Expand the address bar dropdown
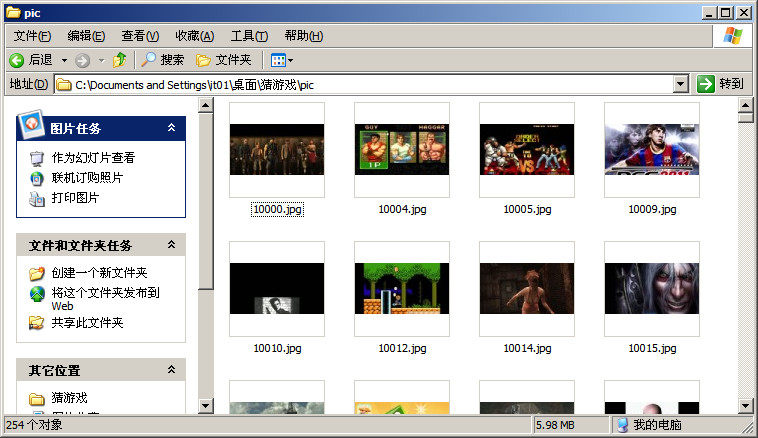 tap(681, 85)
